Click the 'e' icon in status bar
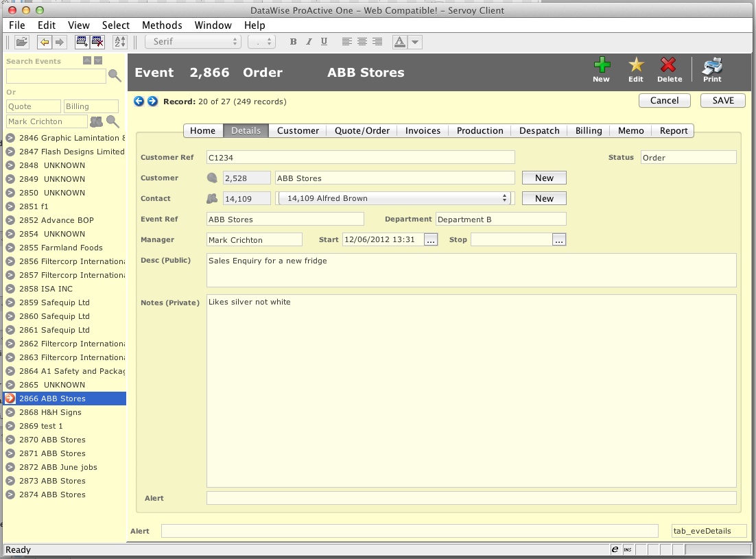756x559 pixels. coord(615,549)
